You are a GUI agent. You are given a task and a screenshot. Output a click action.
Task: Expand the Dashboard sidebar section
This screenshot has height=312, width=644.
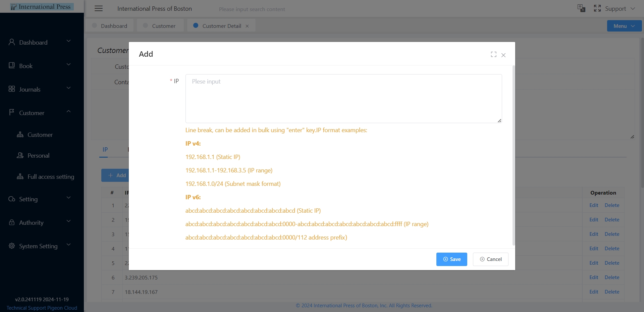coord(68,41)
